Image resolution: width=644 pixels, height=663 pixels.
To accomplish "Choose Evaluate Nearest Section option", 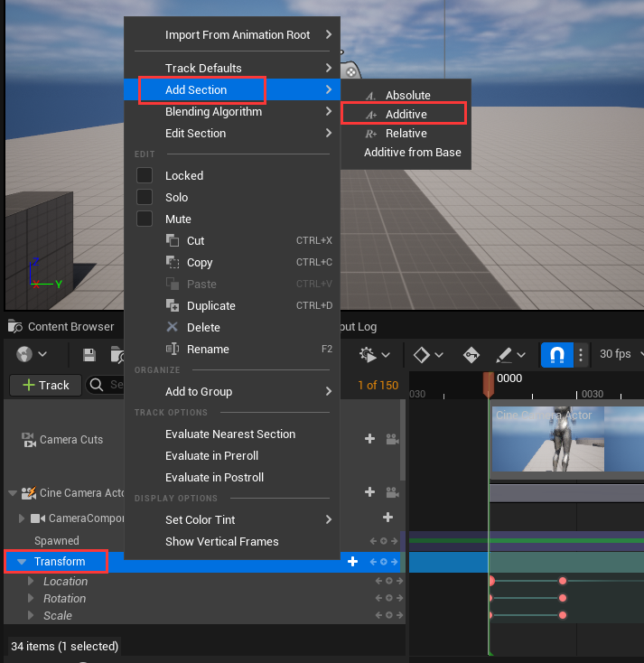I will (x=230, y=434).
